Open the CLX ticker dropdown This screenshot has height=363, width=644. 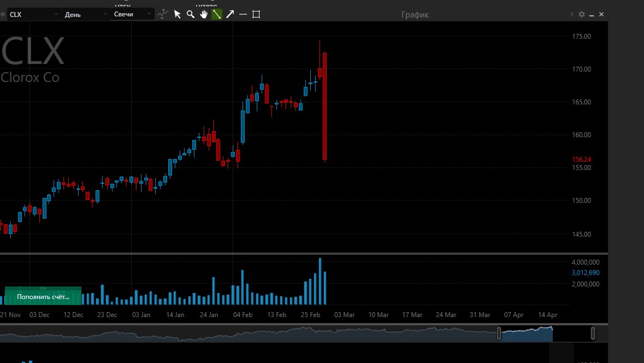coord(33,14)
